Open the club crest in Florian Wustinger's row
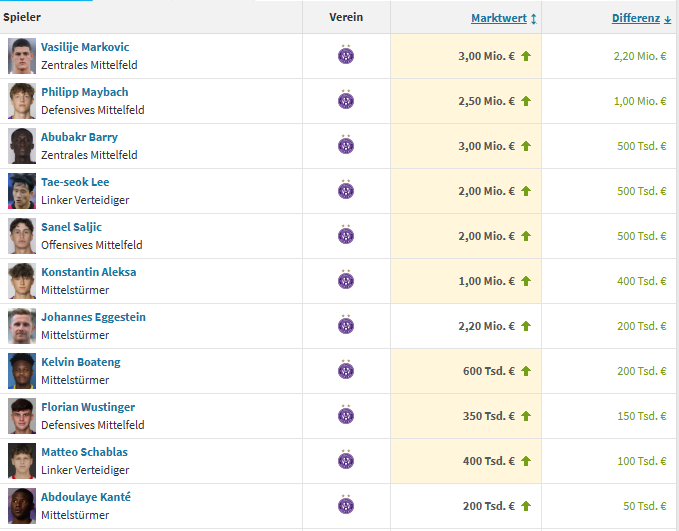 (346, 415)
